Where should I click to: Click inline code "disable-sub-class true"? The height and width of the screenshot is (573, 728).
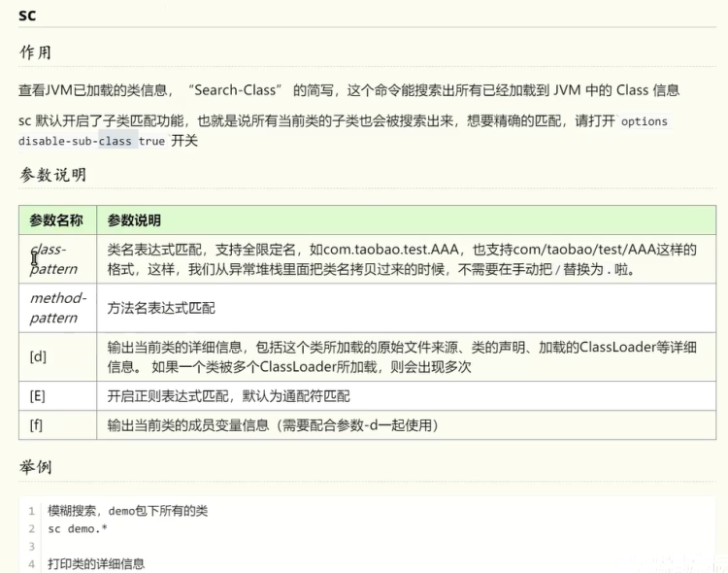[x=91, y=141]
